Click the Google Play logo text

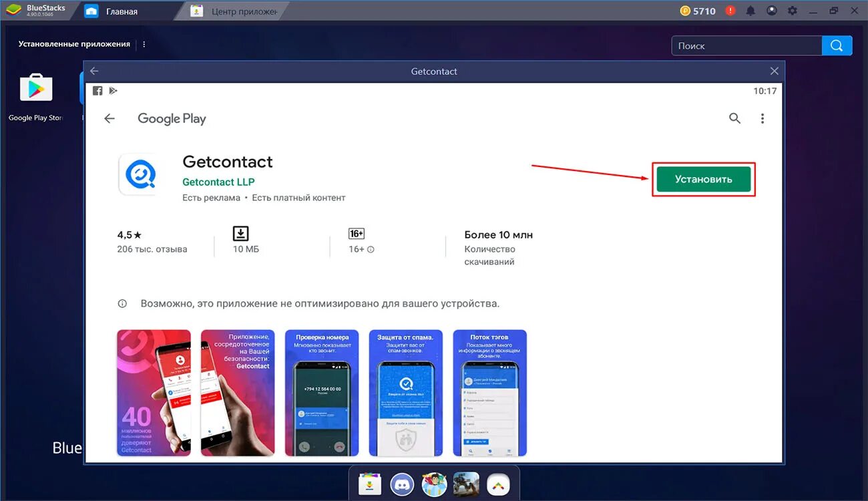pos(172,119)
